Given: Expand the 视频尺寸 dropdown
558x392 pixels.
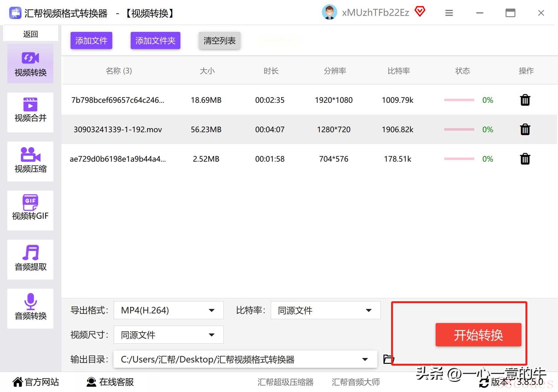Looking at the screenshot, I should click(168, 335).
